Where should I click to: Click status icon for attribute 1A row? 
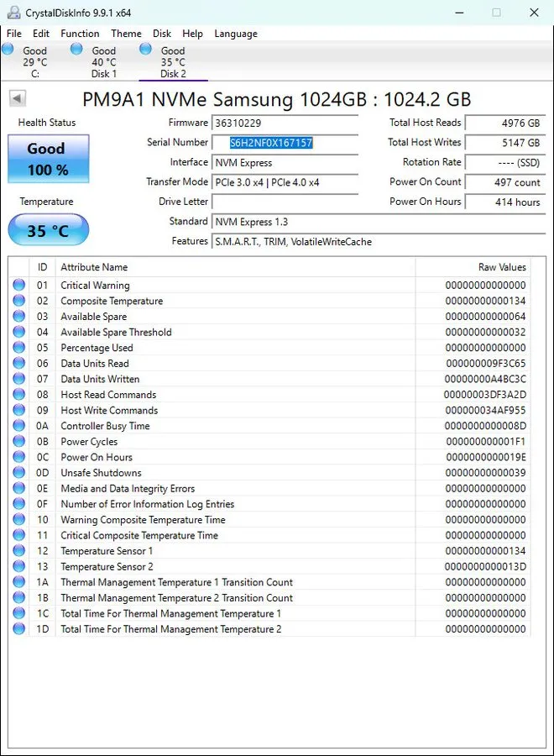[18, 581]
